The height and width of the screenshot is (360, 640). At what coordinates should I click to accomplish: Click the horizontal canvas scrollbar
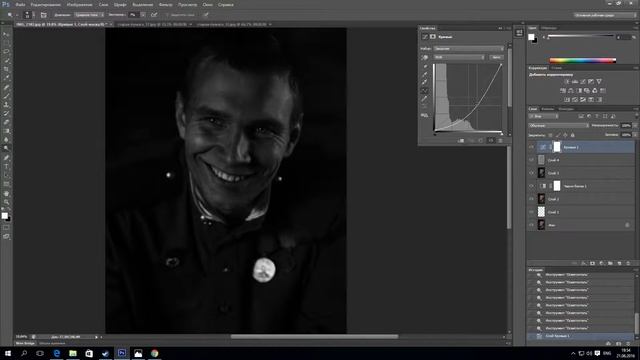pos(314,337)
